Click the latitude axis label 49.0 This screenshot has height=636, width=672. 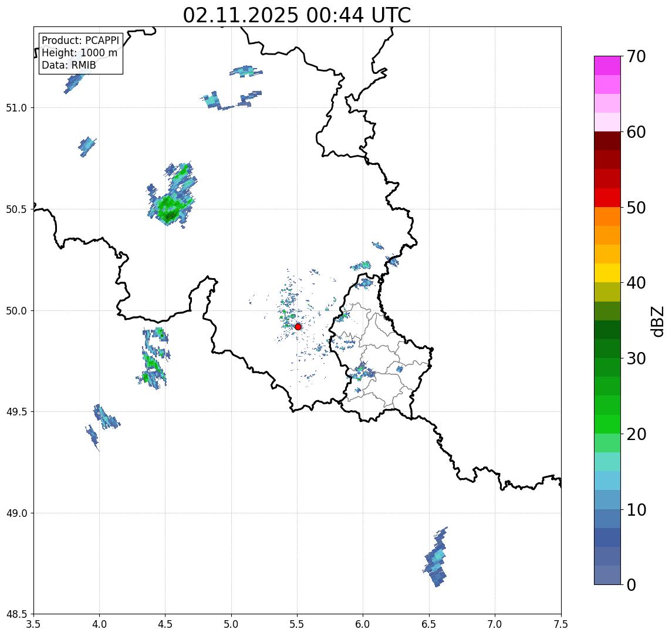[x=16, y=513]
